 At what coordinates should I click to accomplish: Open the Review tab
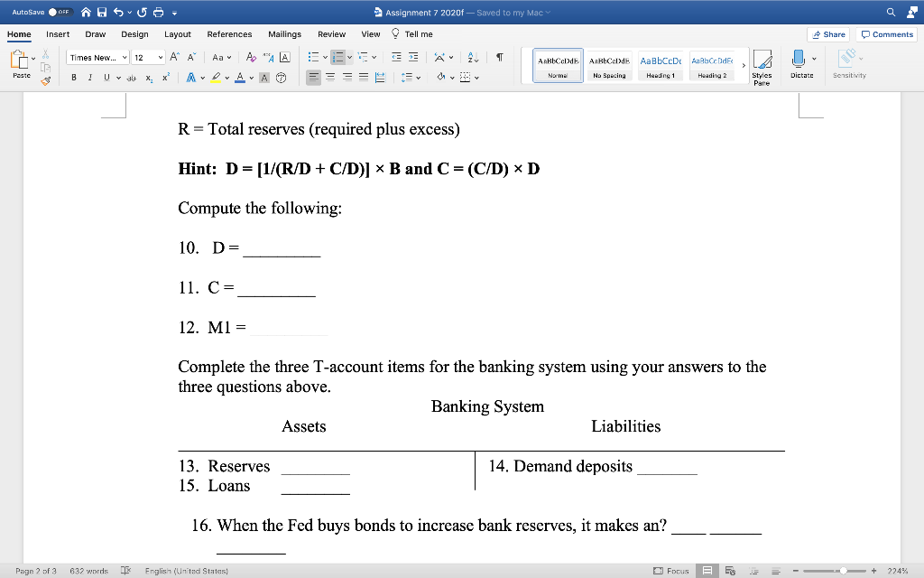click(331, 34)
